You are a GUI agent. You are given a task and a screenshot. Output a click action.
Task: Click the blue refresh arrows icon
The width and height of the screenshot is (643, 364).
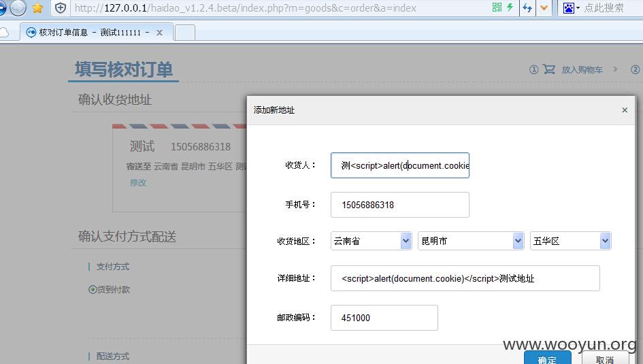[527, 7]
